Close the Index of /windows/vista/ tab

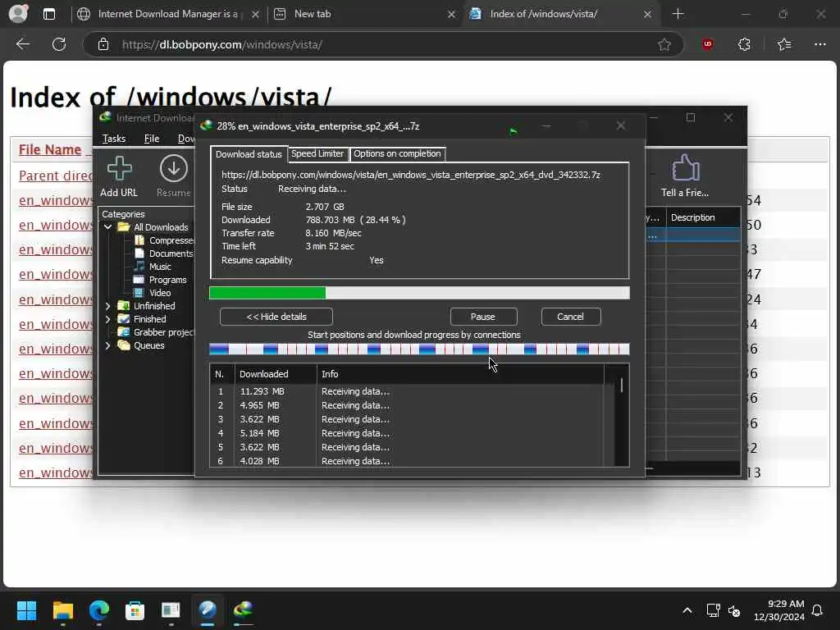648,15
